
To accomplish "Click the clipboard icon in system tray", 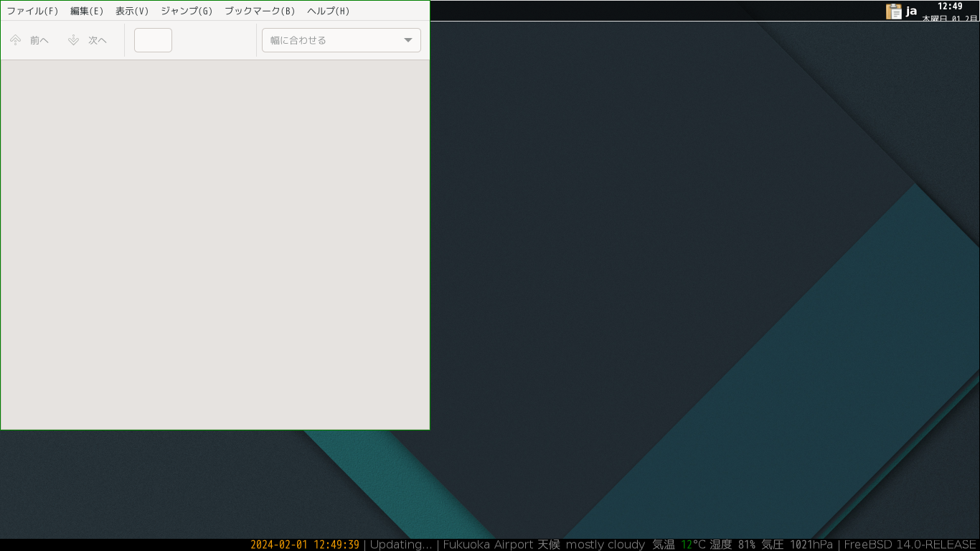I will (894, 11).
